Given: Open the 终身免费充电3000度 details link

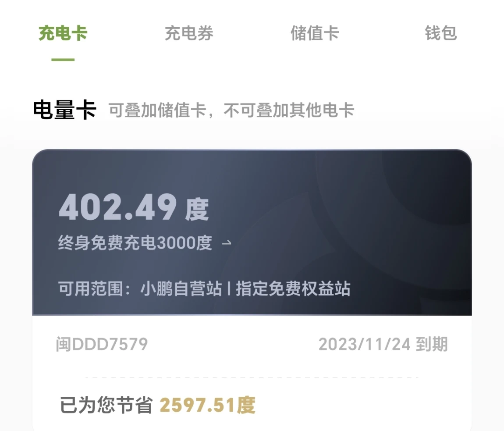Looking at the screenshot, I should click(135, 243).
